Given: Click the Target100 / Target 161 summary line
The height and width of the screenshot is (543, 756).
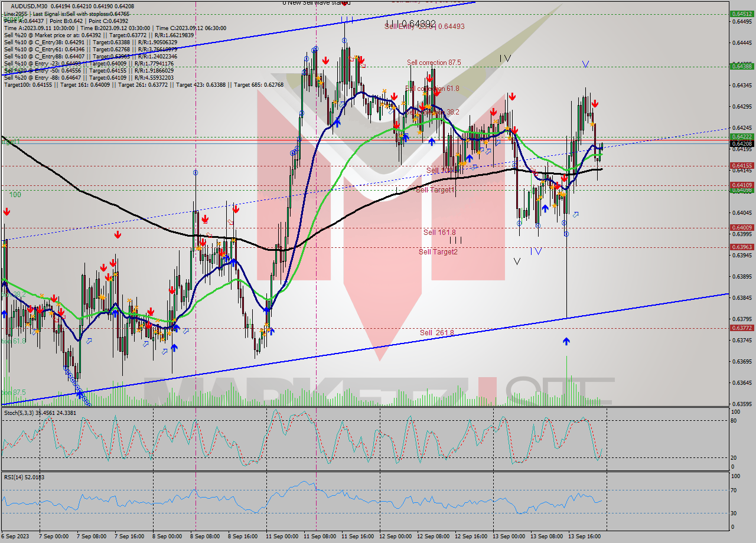Looking at the screenshot, I should point(144,84).
